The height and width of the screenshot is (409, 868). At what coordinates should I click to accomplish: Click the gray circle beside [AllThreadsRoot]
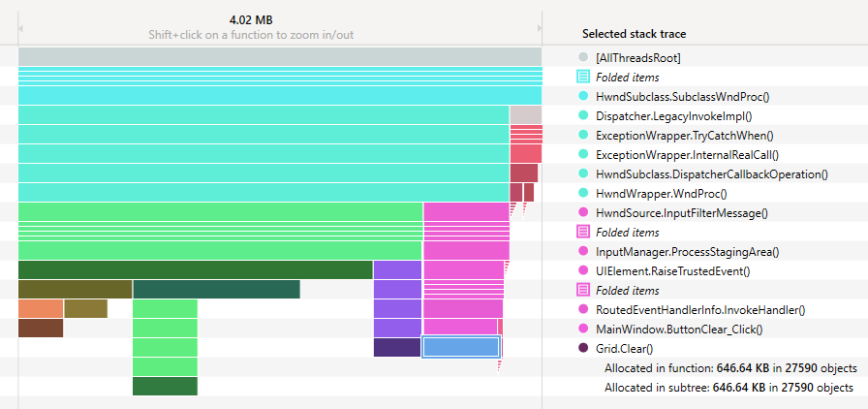point(583,57)
